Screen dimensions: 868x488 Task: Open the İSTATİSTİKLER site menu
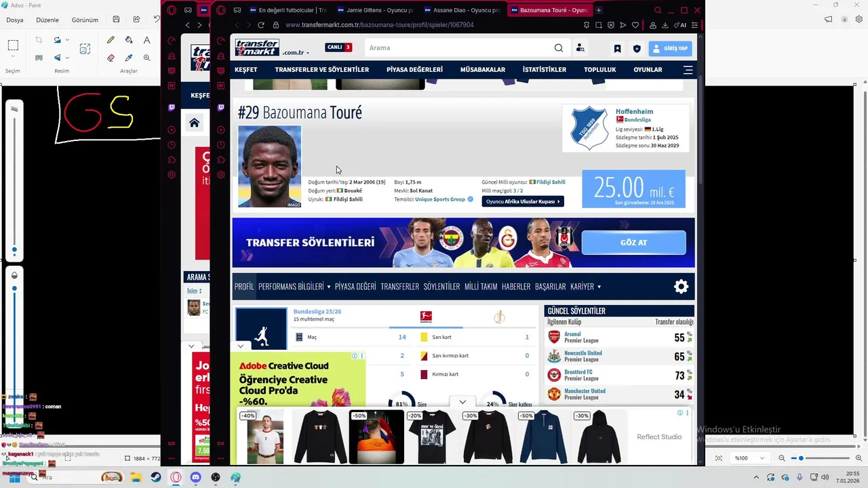point(545,70)
